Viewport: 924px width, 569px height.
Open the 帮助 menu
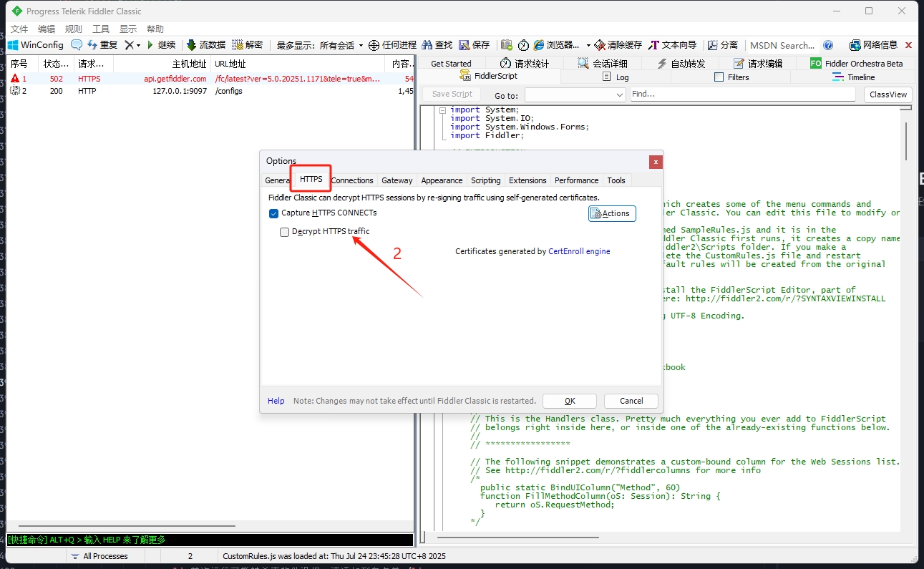[155, 29]
